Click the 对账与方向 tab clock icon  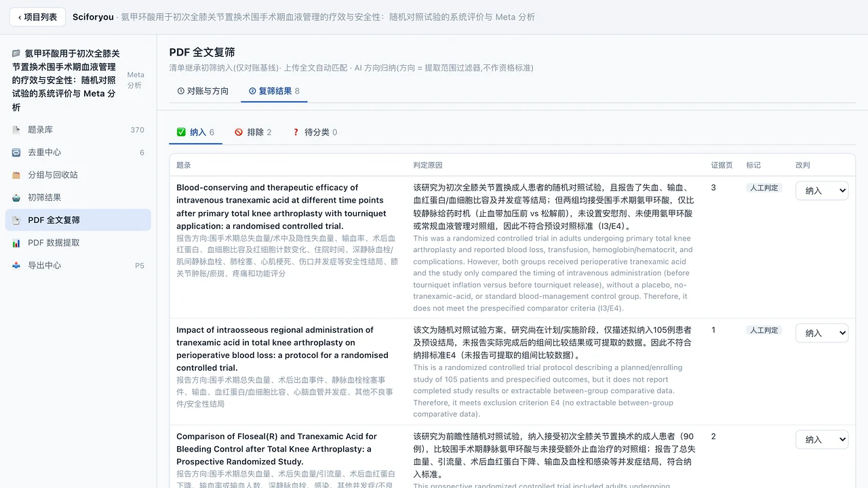click(x=180, y=91)
